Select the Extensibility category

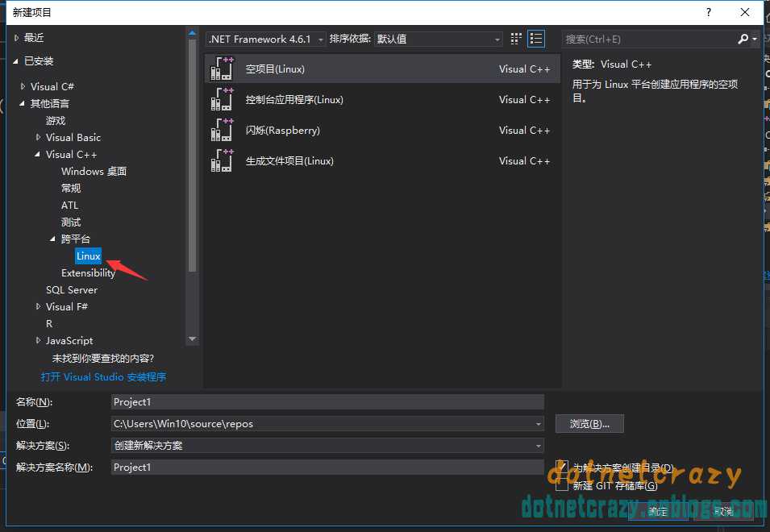tap(88, 273)
